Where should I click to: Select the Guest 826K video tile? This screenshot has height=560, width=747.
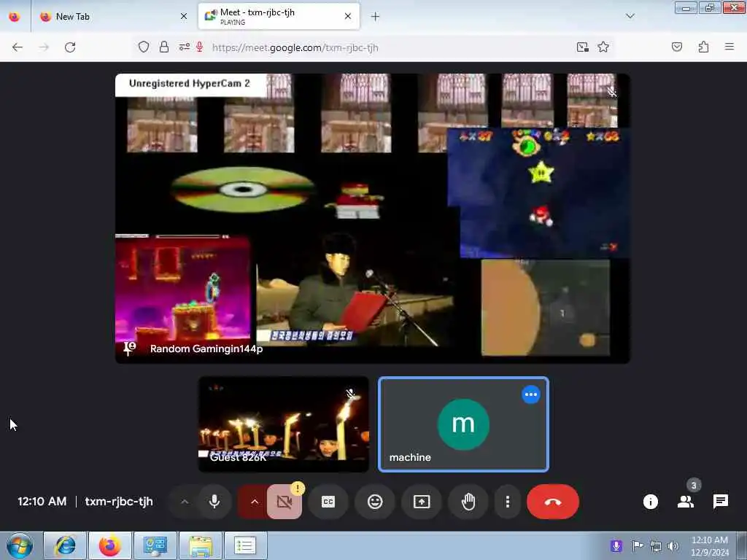284,424
